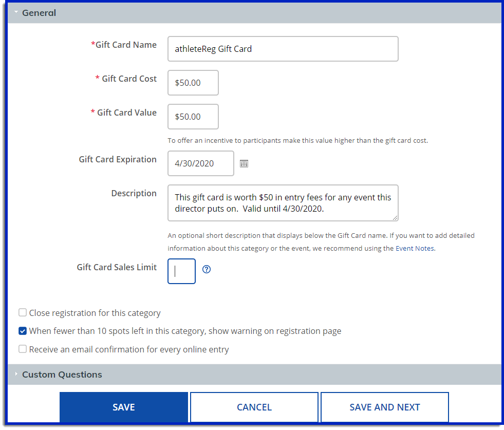Focus the Gift Card Sales Limit box
The width and height of the screenshot is (504, 430).
click(181, 271)
